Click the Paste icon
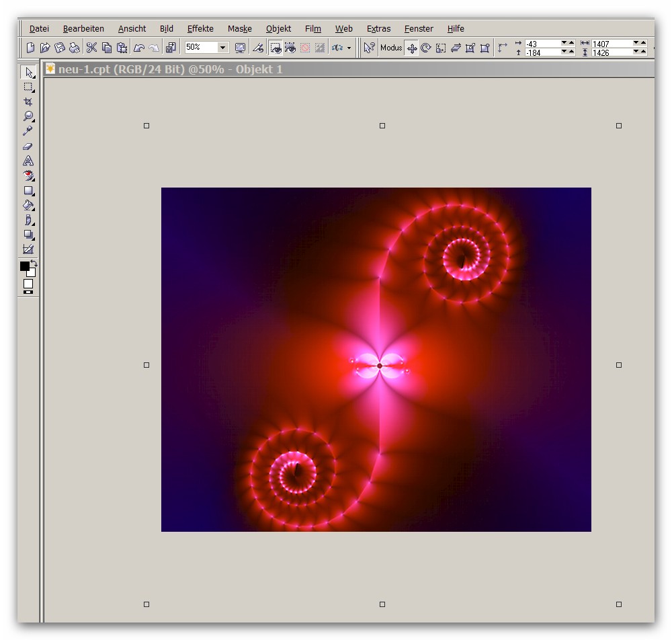The image size is (672, 640). 122,48
